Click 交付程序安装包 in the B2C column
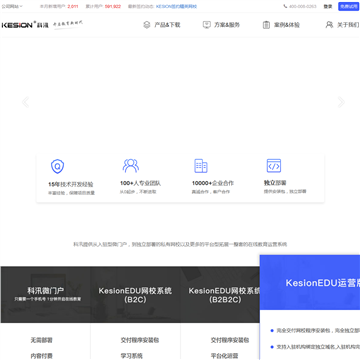This screenshot has height=360, width=360. [x=140, y=340]
